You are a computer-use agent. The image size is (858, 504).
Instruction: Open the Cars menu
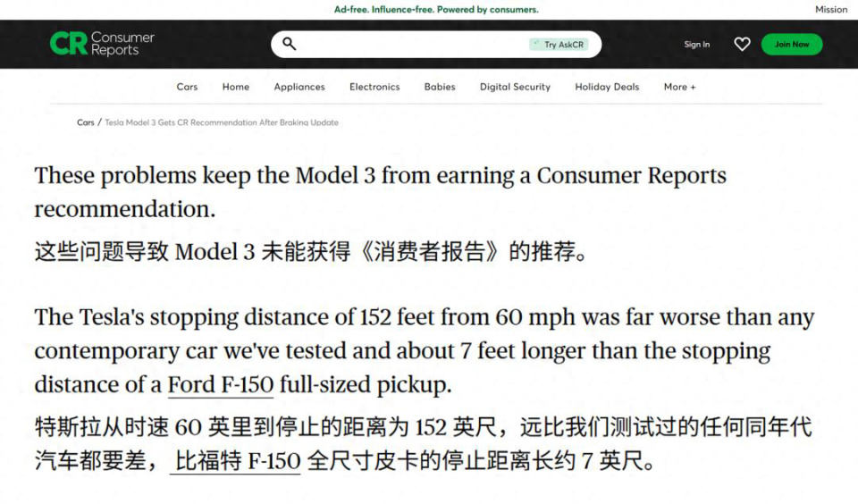pos(187,87)
